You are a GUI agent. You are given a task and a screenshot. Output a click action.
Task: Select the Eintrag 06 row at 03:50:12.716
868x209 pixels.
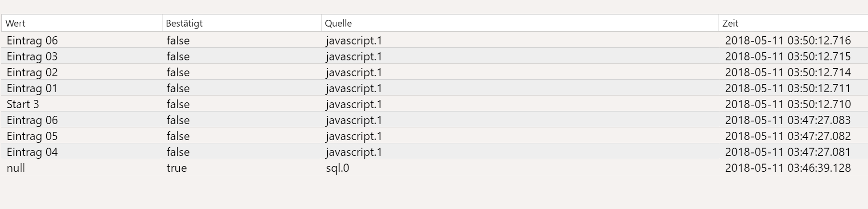(x=435, y=40)
